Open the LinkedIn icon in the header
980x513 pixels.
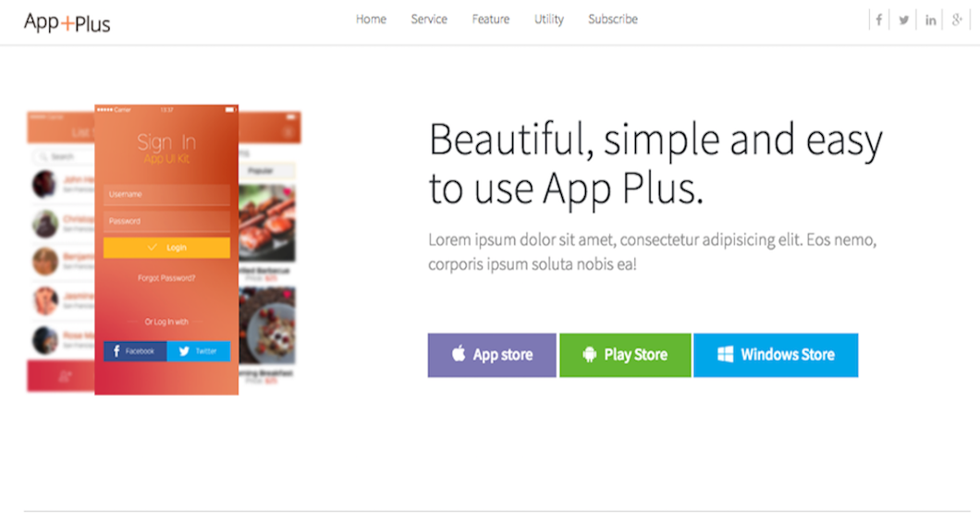point(931,20)
